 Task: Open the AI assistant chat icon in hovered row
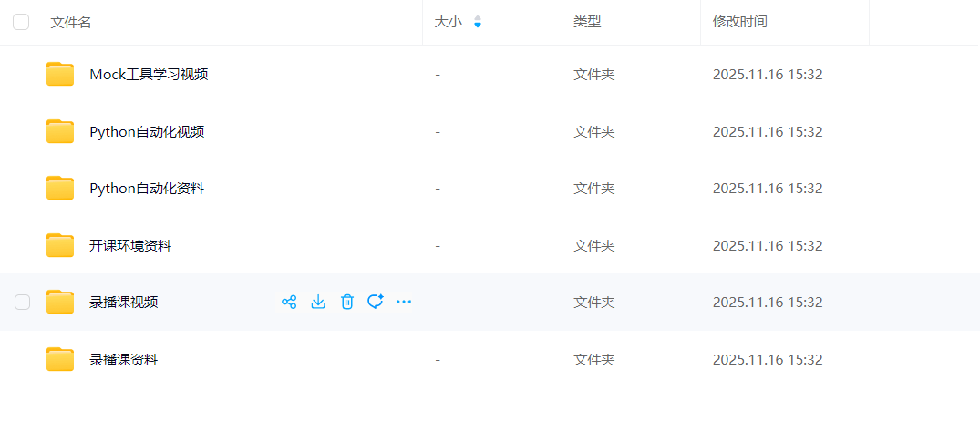click(375, 303)
